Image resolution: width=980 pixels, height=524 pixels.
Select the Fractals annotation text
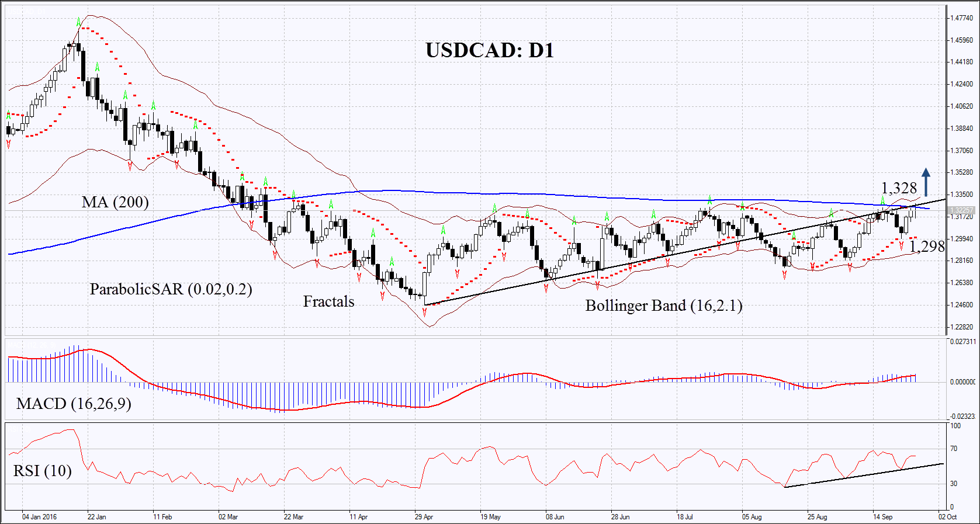328,301
